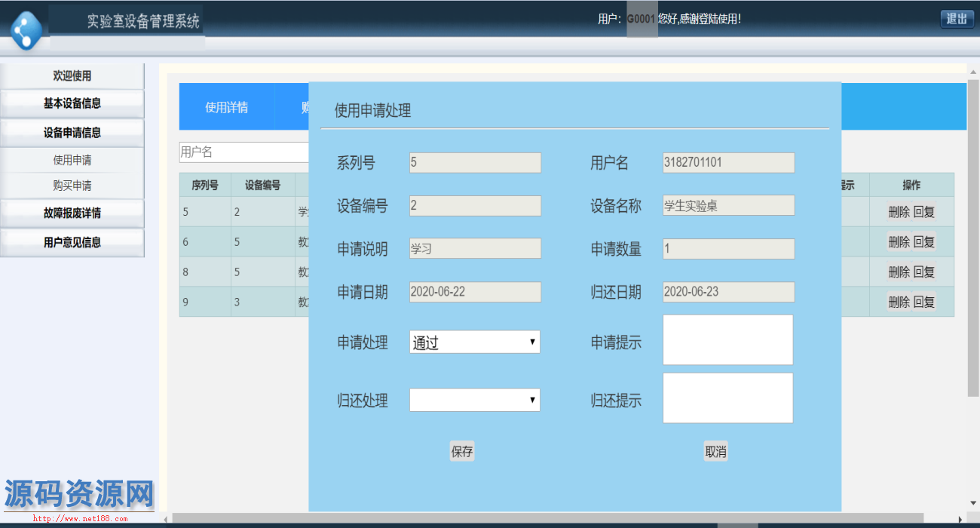Click the 归还日期 field 2020-06-23
The width and height of the screenshot is (980, 528).
pos(728,292)
